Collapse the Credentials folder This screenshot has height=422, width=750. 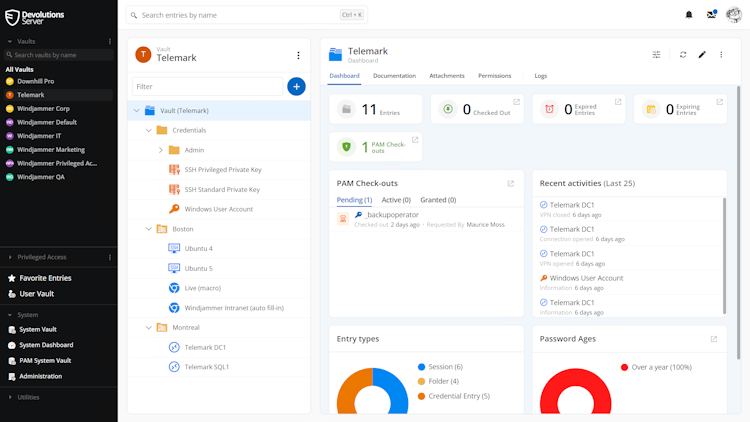(x=149, y=130)
